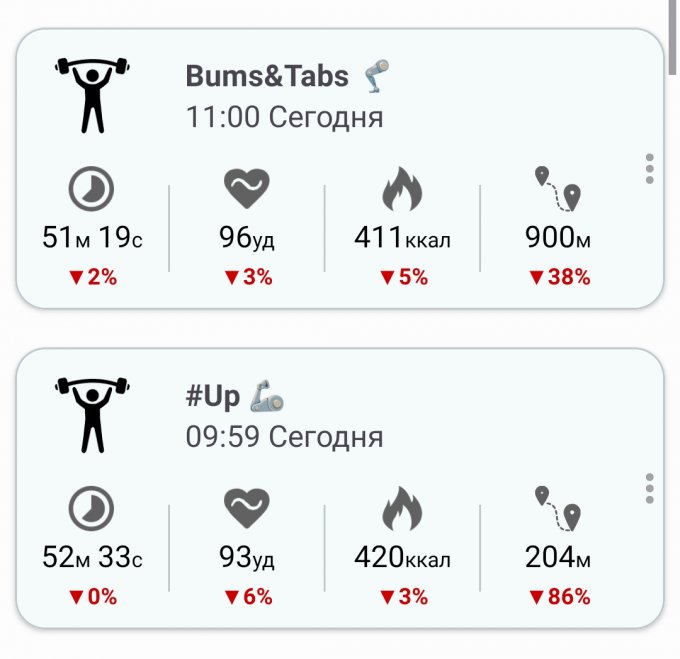Open the #Up workout title
680x659 pixels.
(213, 396)
